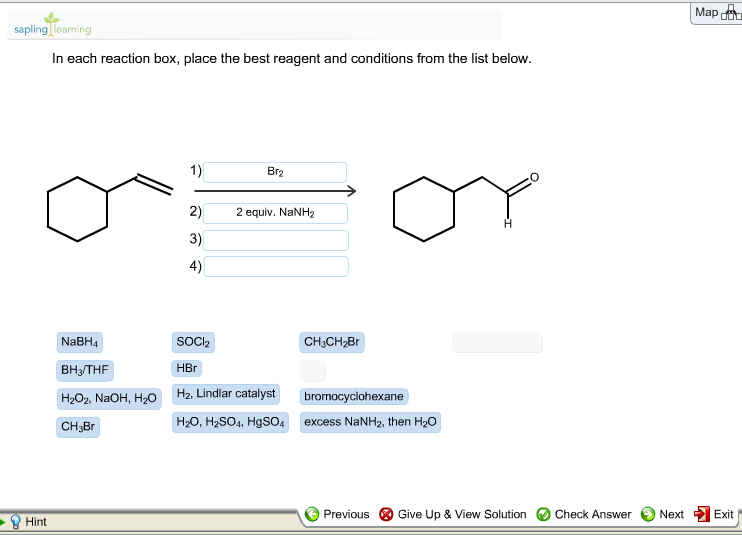Choose the SOCl2 reagent tile
The image size is (742, 535).
(x=193, y=342)
